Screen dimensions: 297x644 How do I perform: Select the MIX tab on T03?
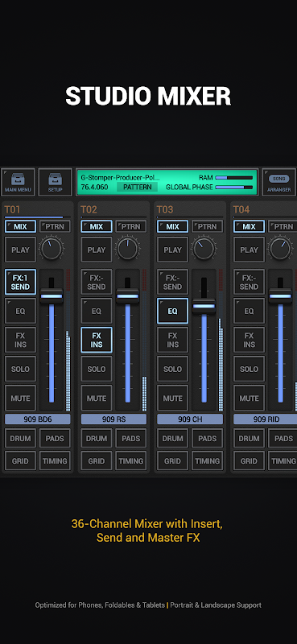tap(173, 226)
